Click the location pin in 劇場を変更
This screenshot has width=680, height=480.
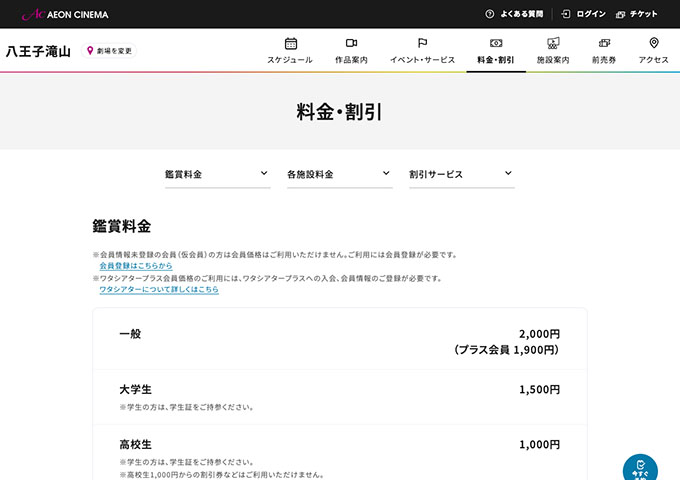point(90,51)
